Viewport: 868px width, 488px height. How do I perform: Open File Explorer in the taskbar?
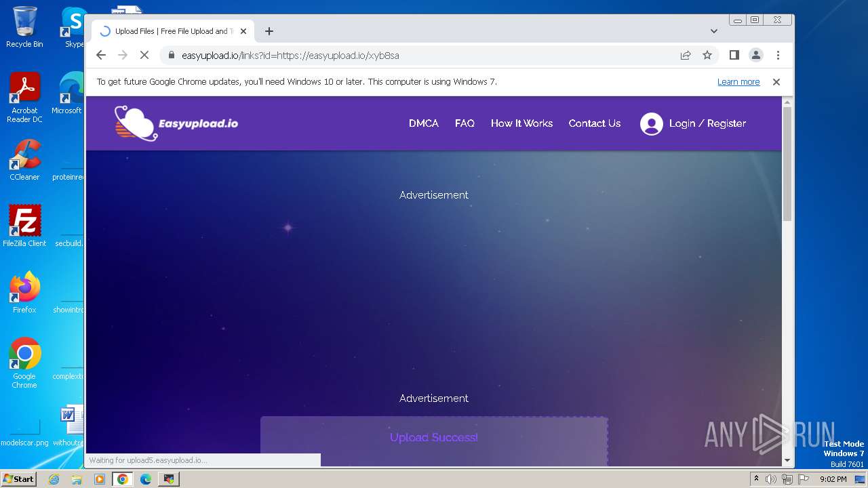77,479
